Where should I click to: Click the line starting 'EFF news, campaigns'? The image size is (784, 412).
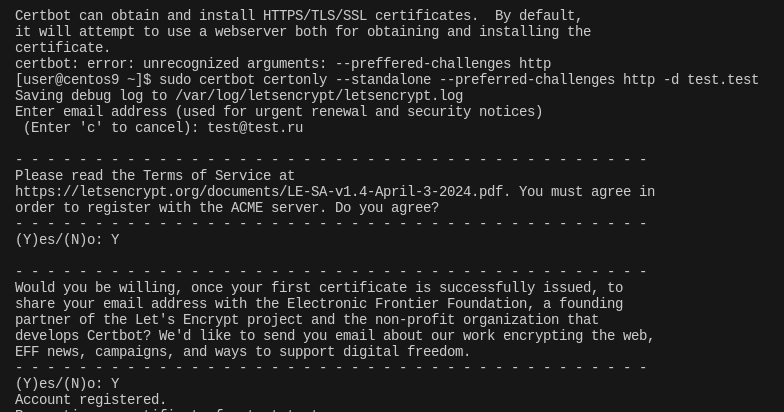pos(243,352)
